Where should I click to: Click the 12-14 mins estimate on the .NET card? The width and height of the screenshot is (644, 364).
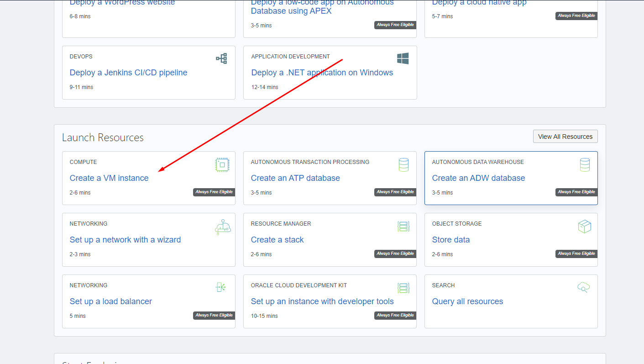click(265, 87)
